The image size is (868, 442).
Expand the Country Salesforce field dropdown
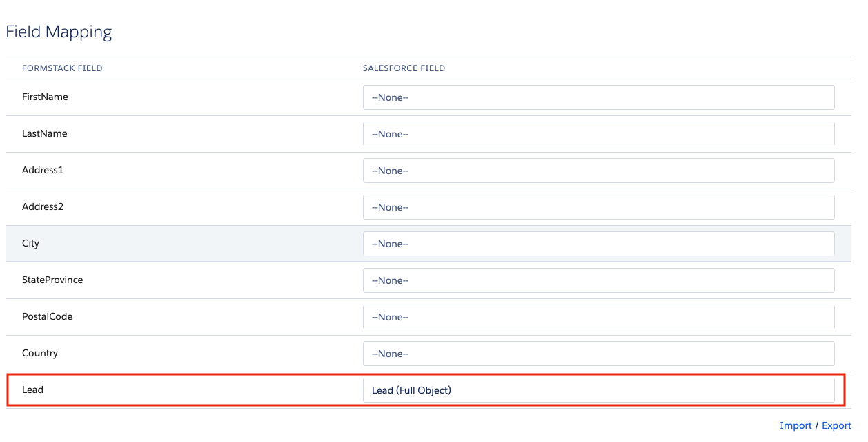pyautogui.click(x=598, y=354)
